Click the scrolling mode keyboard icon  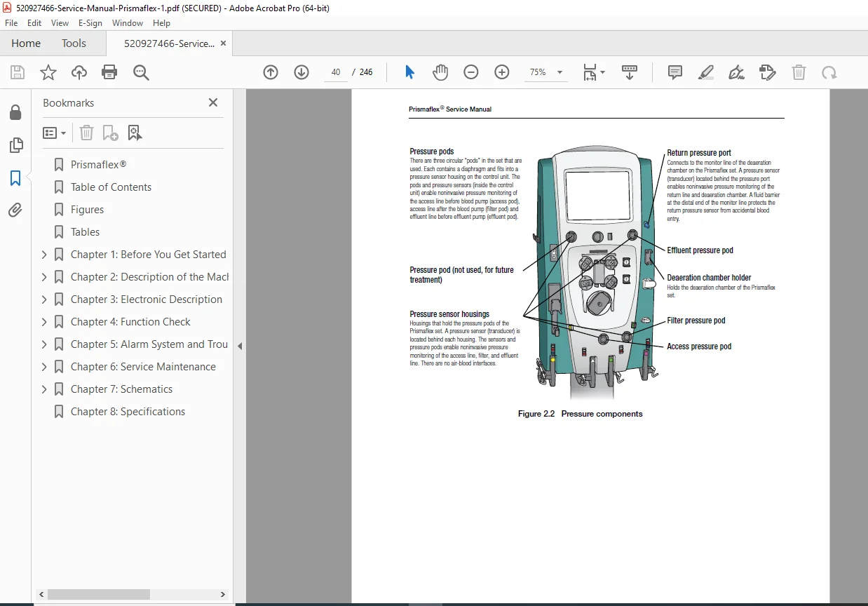tap(630, 72)
